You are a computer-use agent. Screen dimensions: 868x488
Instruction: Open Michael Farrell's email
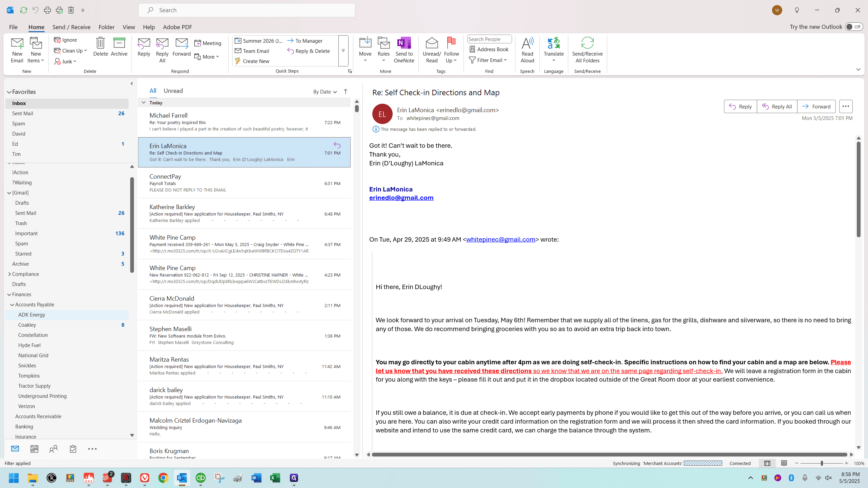(x=244, y=122)
